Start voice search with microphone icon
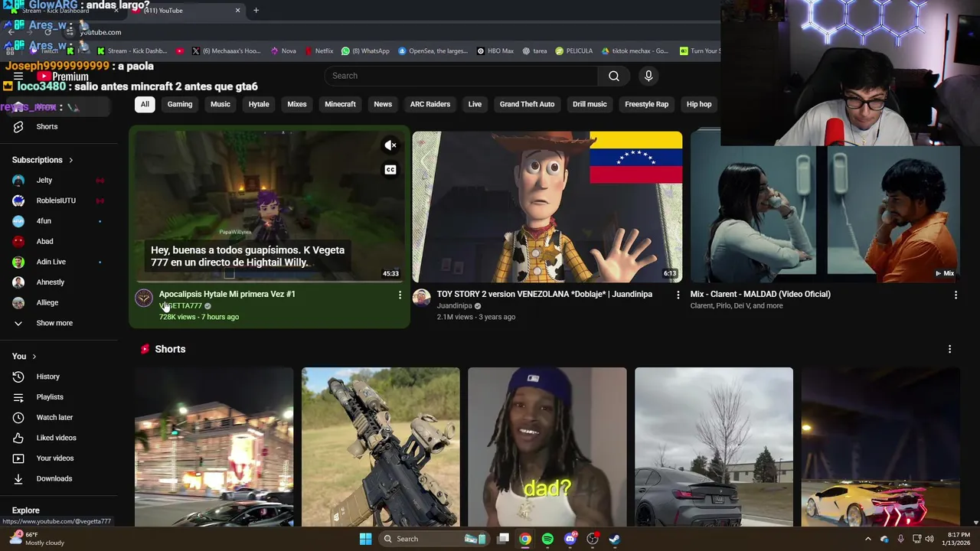980x551 pixels. pos(648,76)
